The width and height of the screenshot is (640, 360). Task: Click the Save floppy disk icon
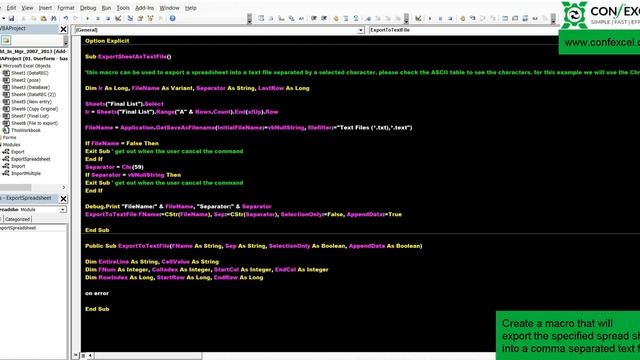tap(11, 18)
